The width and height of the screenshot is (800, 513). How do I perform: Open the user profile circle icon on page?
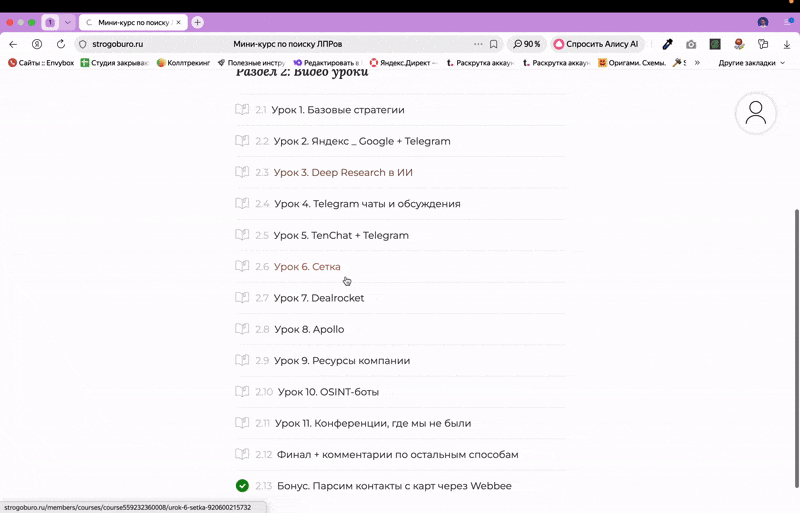point(756,113)
